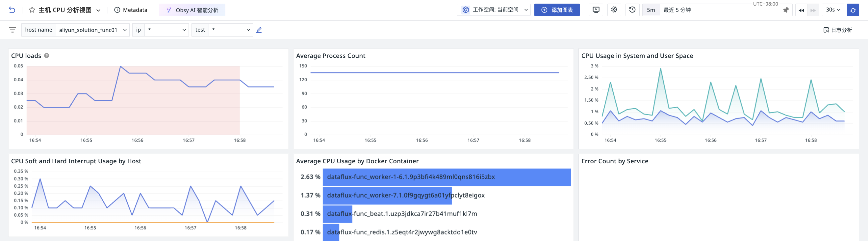Click the pencil edit icon beside filters
This screenshot has width=868, height=241.
259,30
